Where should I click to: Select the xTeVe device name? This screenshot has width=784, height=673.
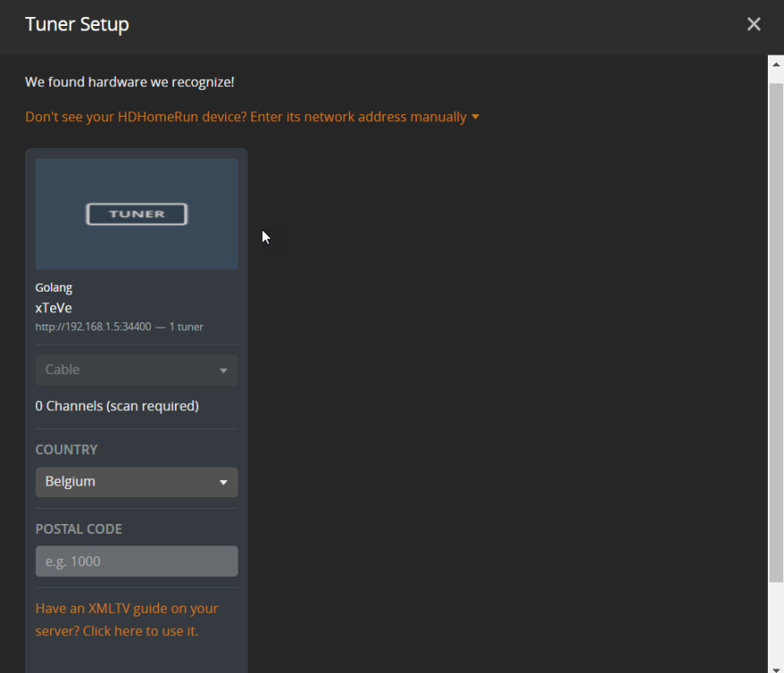click(54, 308)
